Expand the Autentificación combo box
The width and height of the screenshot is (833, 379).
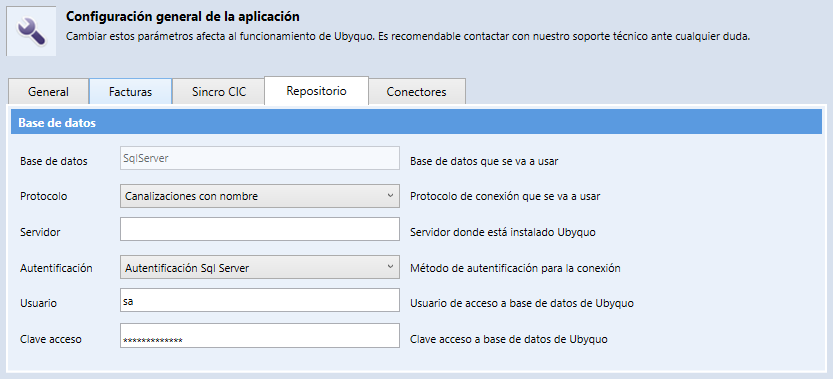click(260, 267)
